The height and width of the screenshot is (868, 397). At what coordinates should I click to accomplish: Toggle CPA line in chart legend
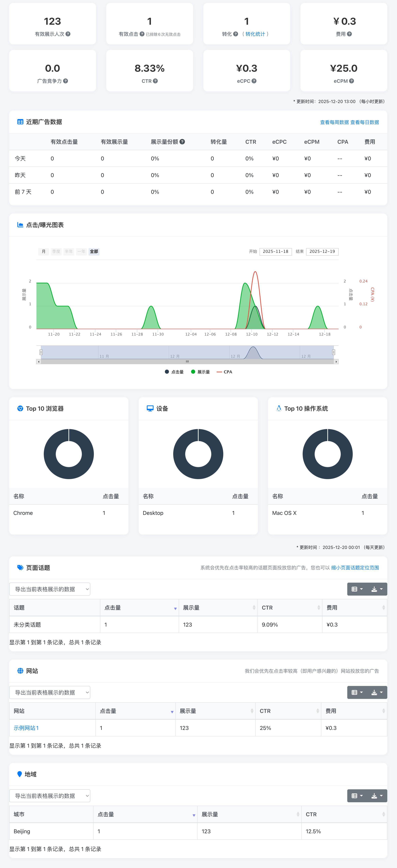coord(224,372)
